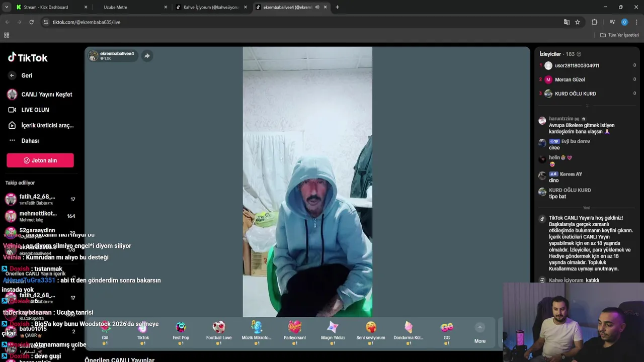Open a new browser tab
Screen dimensions: 644x362
[x=337, y=7]
